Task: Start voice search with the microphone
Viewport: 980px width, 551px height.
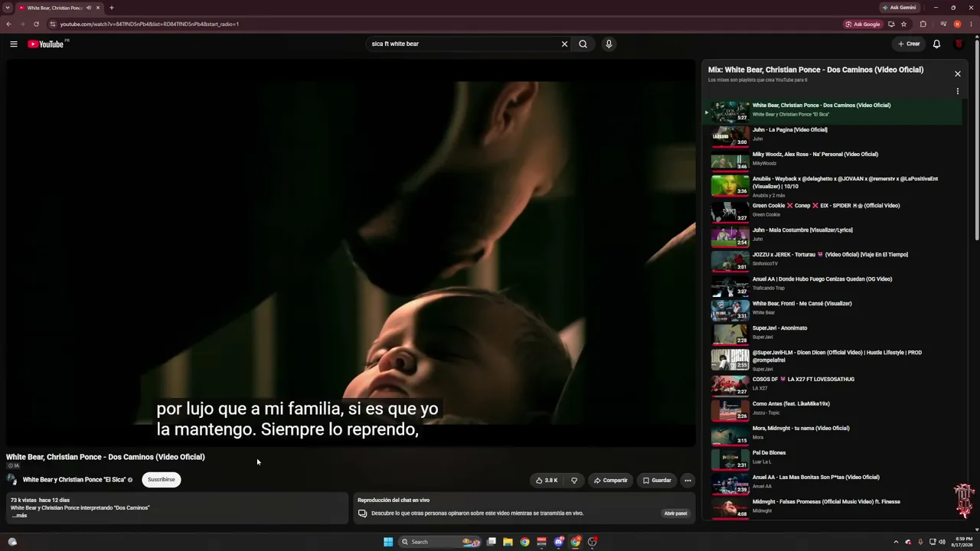Action: point(609,44)
